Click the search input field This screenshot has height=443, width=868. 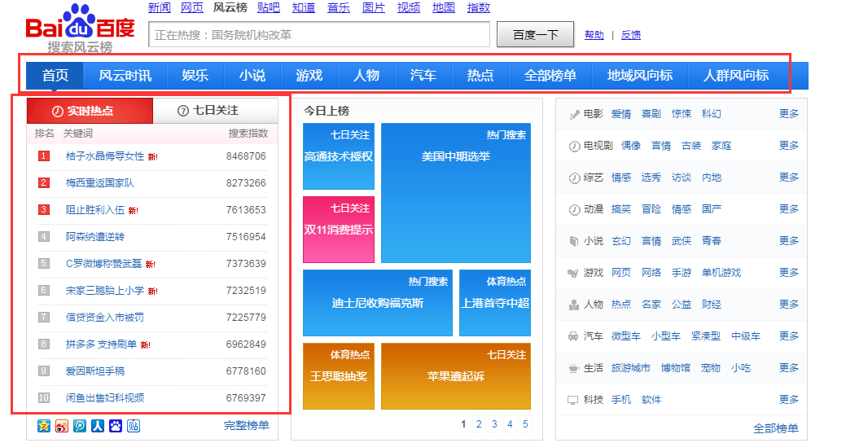(319, 35)
